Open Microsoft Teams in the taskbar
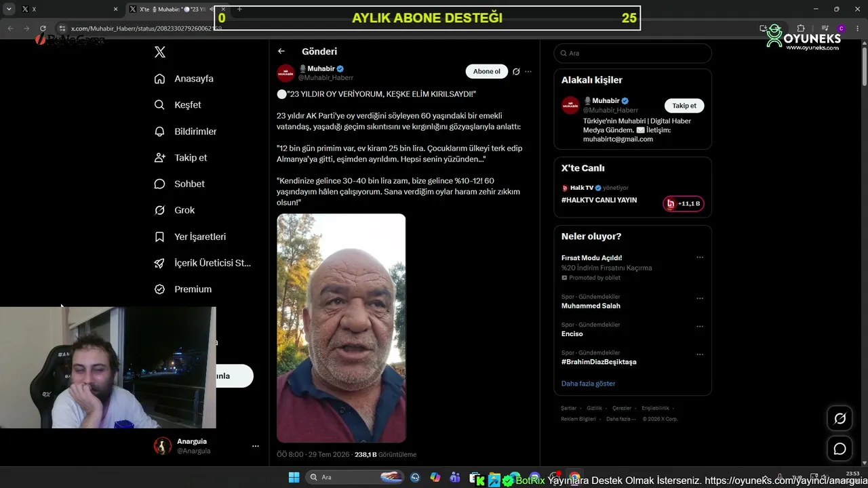This screenshot has width=868, height=488. (455, 478)
